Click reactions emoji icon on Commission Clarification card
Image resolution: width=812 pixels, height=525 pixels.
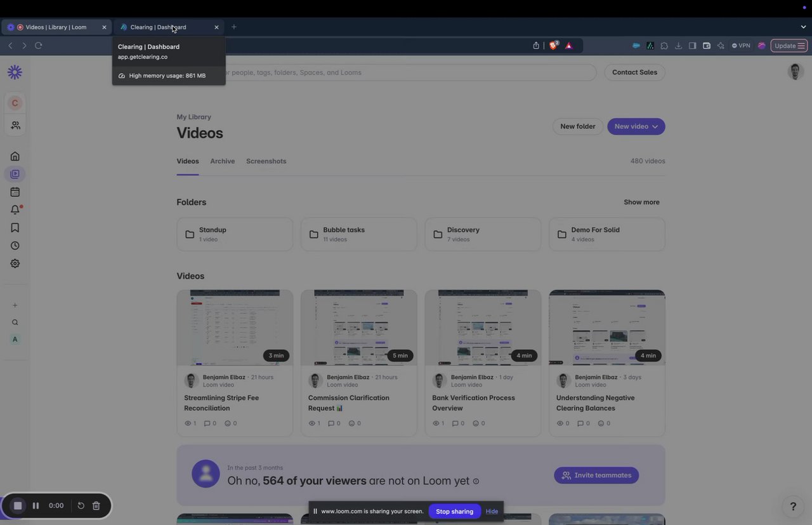351,423
